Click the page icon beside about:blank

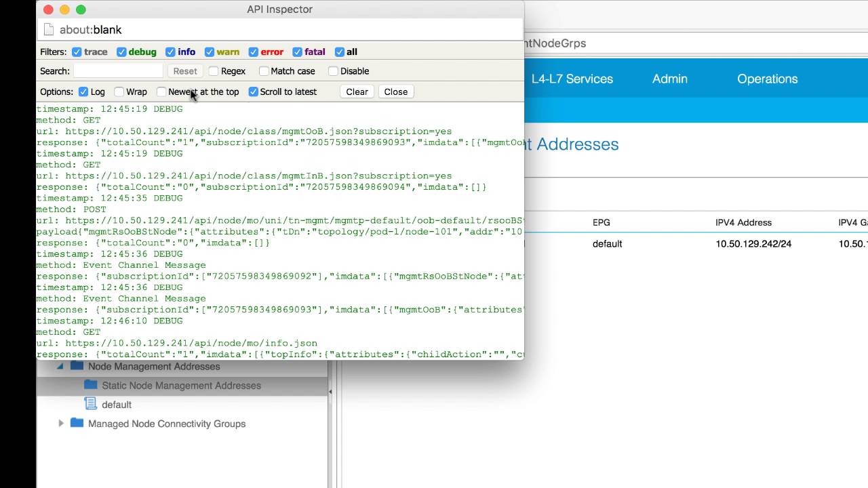48,30
